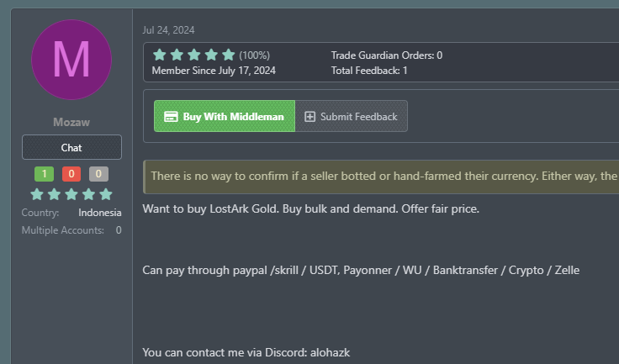The height and width of the screenshot is (364, 619).
Task: View the red negative feedback count badge
Action: coord(71,174)
